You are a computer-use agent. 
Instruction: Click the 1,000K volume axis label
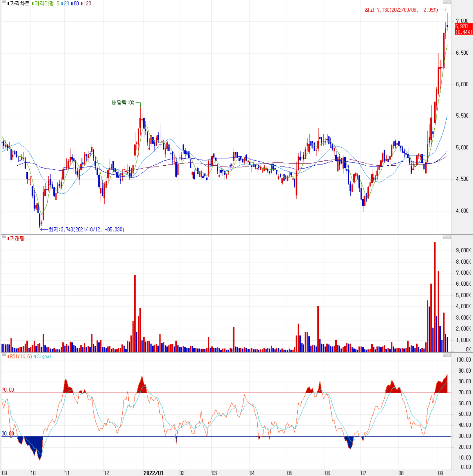point(463,340)
